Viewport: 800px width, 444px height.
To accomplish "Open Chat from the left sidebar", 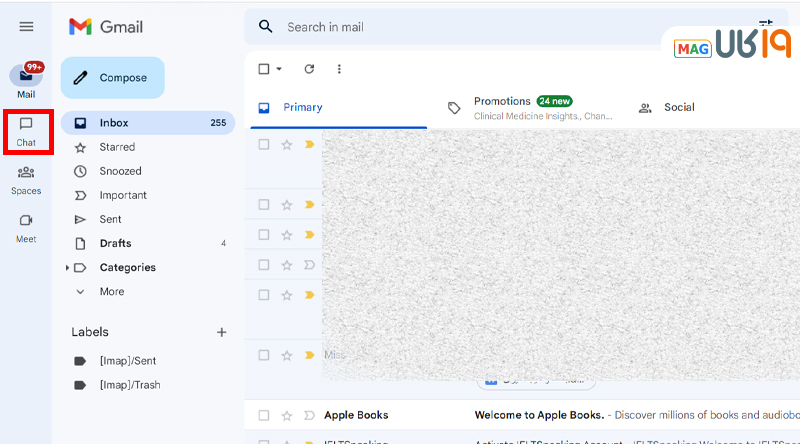I will pyautogui.click(x=26, y=131).
